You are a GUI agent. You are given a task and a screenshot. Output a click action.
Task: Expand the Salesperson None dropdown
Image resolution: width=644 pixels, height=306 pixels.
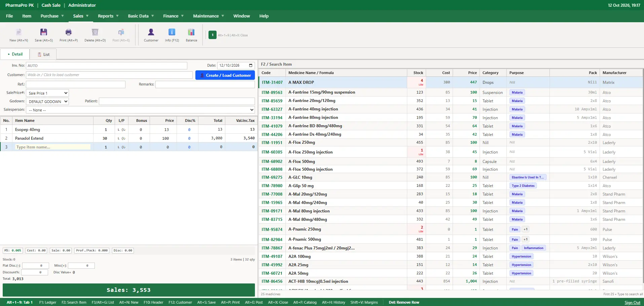tap(140, 110)
